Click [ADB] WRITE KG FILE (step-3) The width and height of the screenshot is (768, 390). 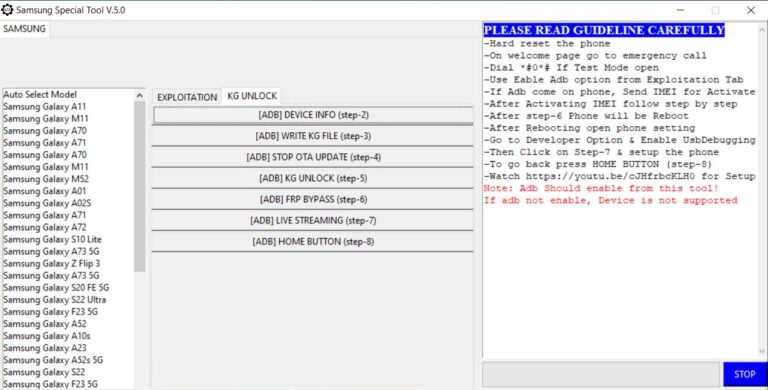pyautogui.click(x=313, y=136)
